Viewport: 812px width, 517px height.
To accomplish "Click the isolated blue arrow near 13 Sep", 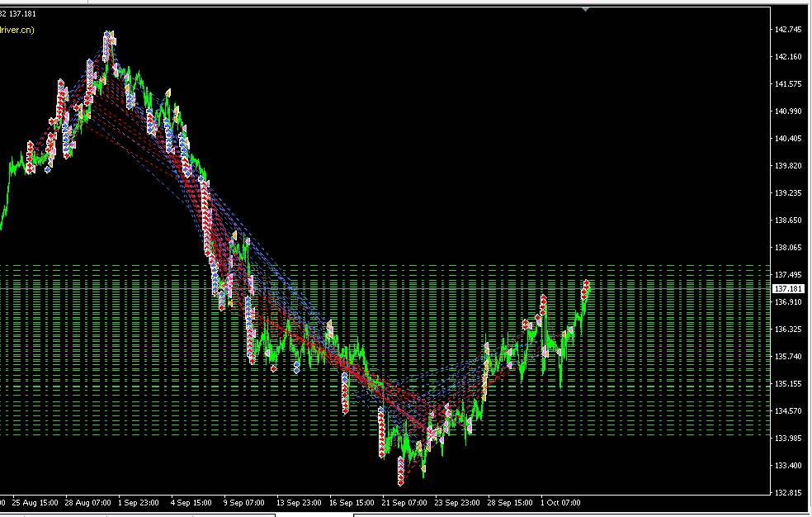I will [297, 368].
